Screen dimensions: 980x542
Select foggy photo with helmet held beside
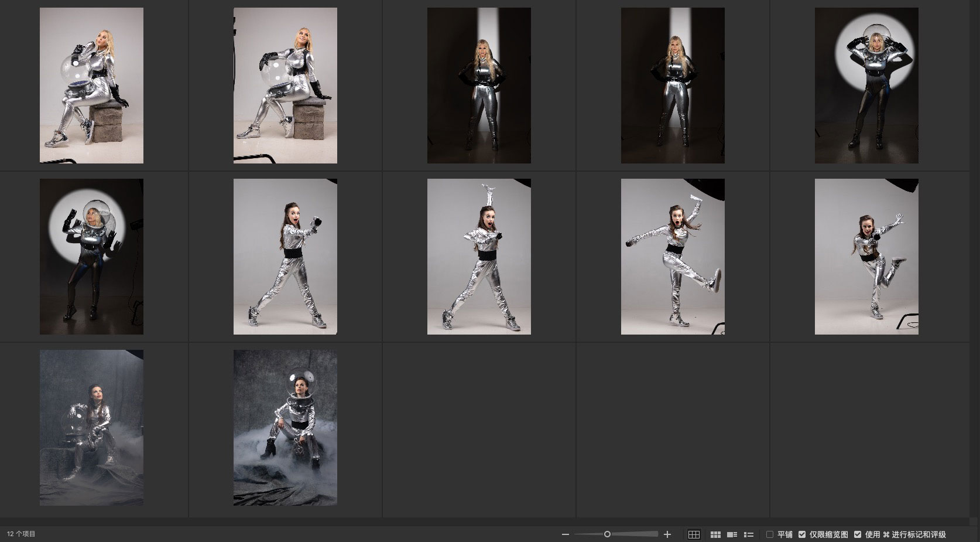91,428
